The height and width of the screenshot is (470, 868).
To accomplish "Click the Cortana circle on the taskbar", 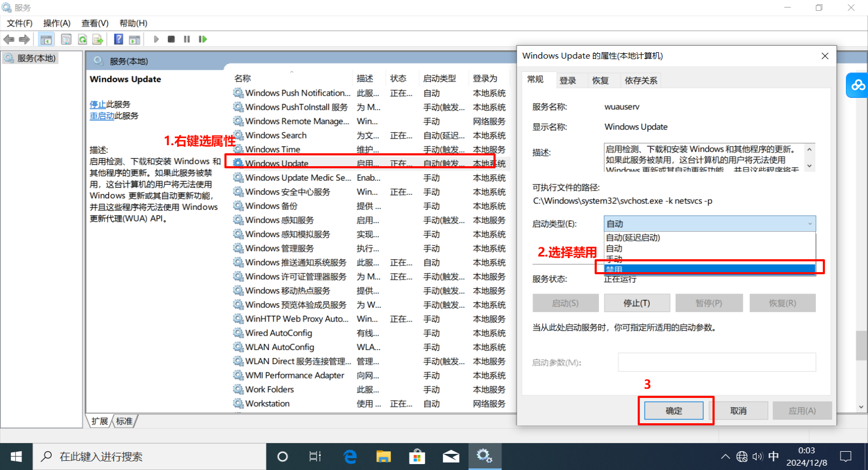I will point(283,457).
